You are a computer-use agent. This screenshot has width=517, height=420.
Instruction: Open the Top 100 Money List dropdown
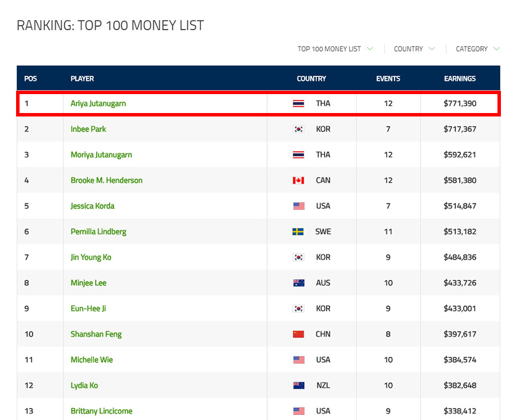coord(335,49)
